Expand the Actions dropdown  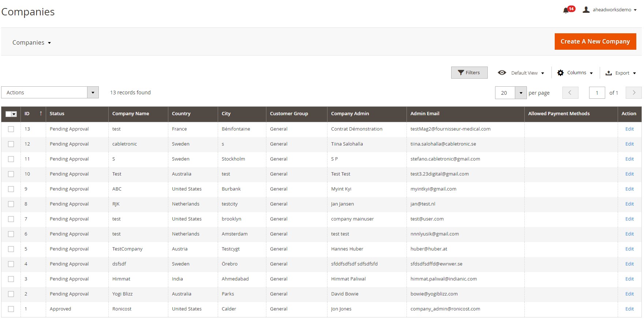click(x=93, y=93)
